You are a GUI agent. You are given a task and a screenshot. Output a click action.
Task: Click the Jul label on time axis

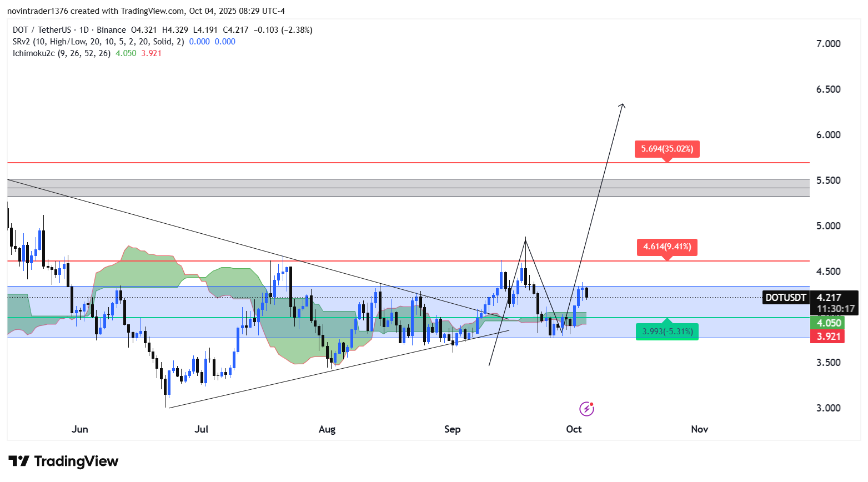coord(202,429)
